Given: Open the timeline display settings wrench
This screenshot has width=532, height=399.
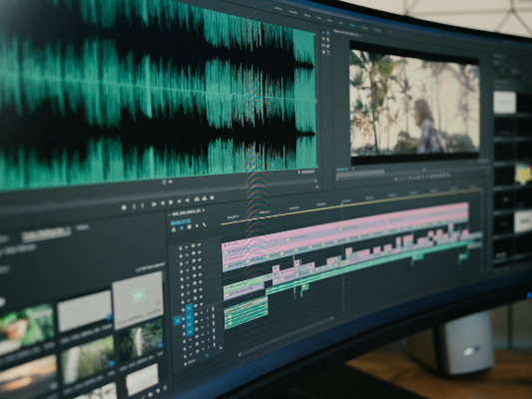Looking at the screenshot, I should [x=205, y=224].
